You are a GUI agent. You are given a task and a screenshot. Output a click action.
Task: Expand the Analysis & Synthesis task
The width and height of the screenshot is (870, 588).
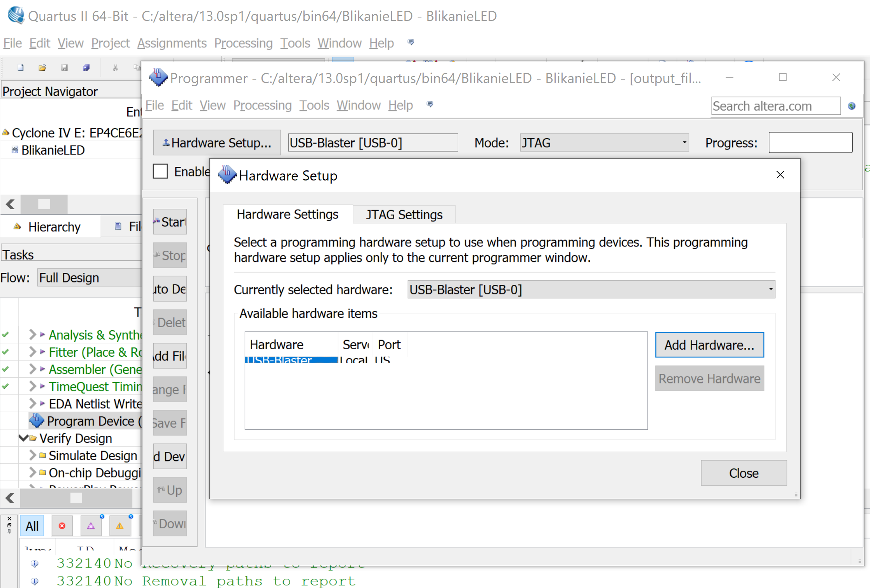click(33, 334)
